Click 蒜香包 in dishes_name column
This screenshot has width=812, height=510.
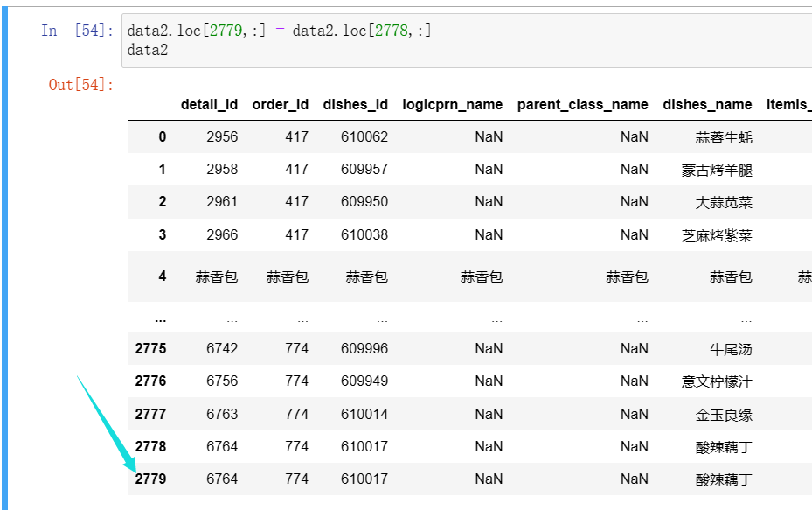[x=731, y=276]
